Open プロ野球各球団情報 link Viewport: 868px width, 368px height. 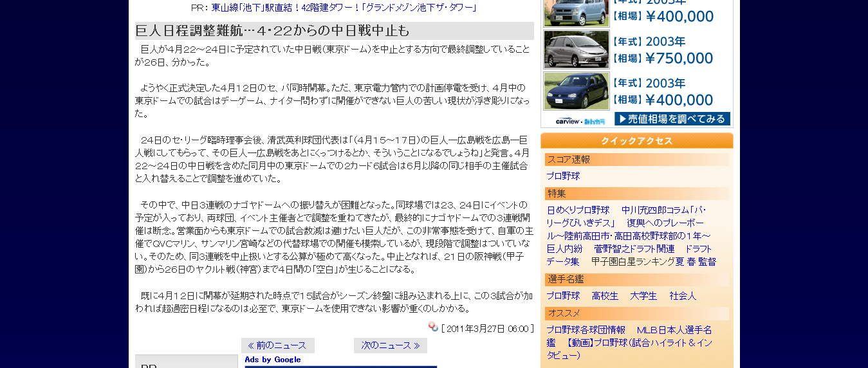click(x=586, y=330)
